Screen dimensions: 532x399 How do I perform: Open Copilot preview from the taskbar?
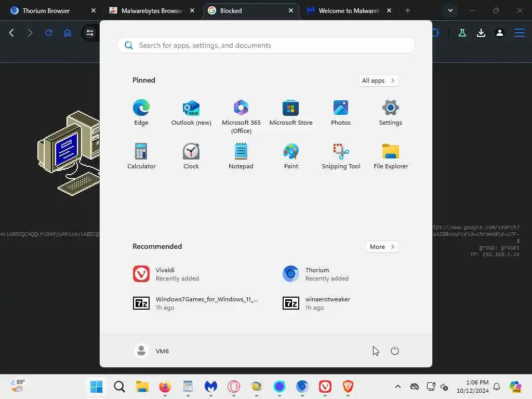coord(515,387)
